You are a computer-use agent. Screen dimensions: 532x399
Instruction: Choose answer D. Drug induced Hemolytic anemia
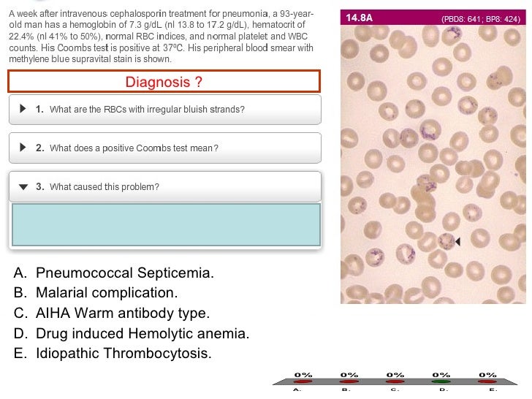[x=132, y=333]
